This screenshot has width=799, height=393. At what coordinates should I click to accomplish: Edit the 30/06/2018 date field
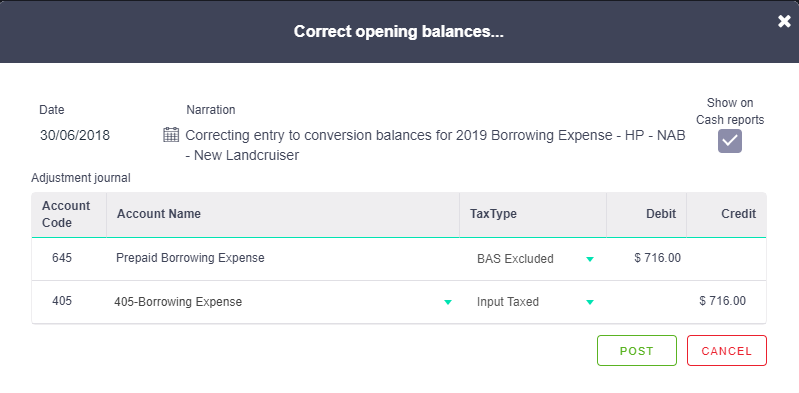(x=75, y=136)
